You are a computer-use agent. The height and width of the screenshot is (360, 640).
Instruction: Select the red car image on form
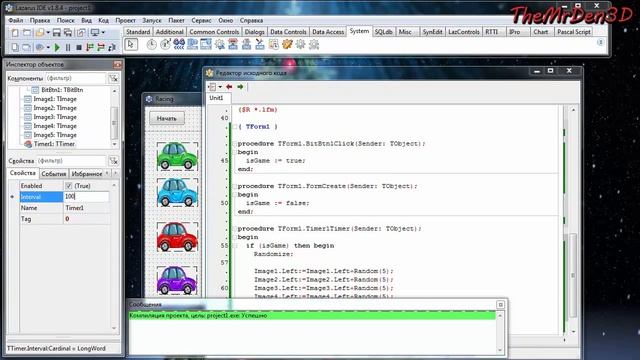point(177,237)
